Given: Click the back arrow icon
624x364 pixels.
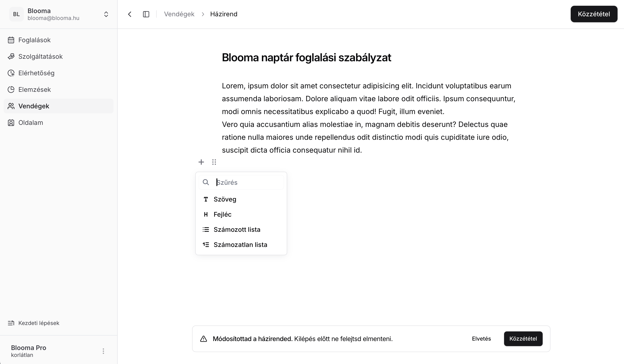Looking at the screenshot, I should tap(130, 14).
